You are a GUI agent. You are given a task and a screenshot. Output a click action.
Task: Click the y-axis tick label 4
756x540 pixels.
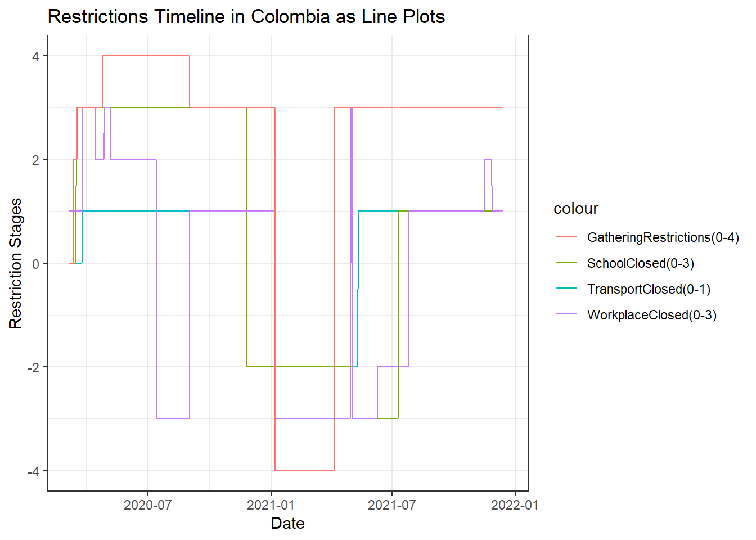click(36, 56)
